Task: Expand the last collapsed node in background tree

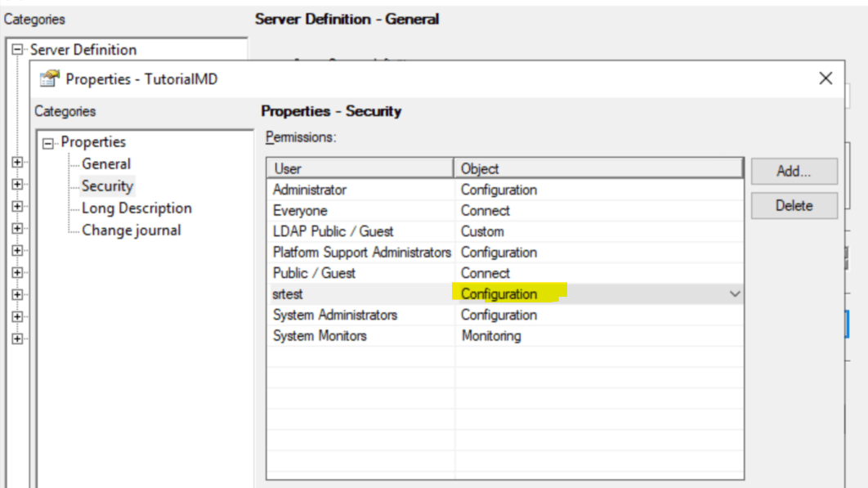Action: (x=17, y=338)
